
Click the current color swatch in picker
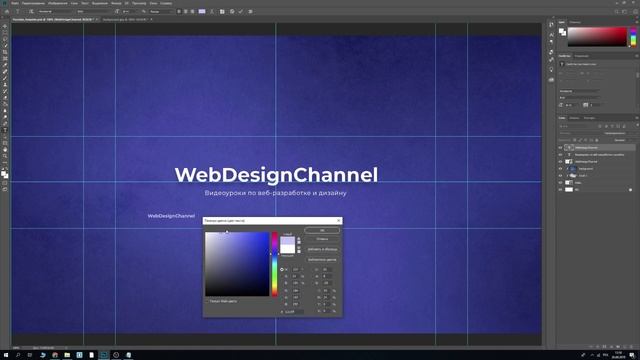coord(287,249)
